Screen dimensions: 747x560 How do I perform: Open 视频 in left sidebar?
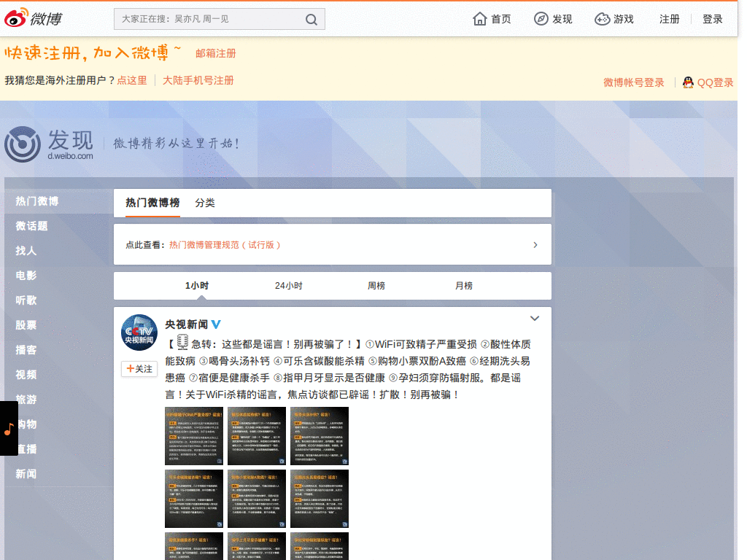click(26, 374)
